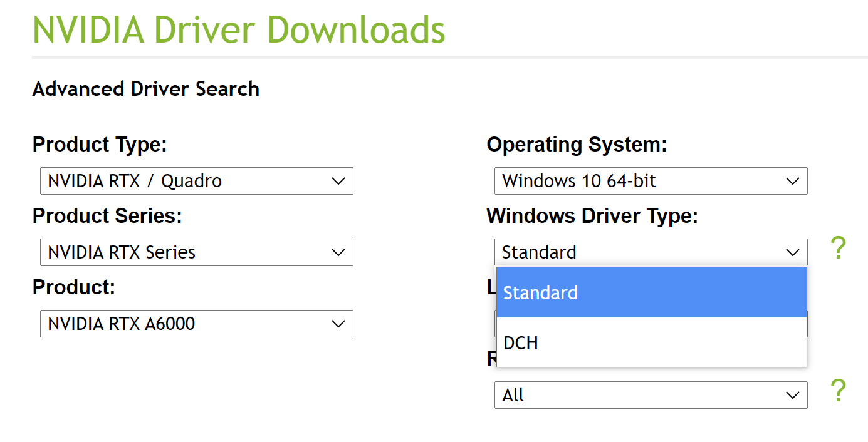Open the Product dropdown showing RTX A6000
The height and width of the screenshot is (442, 868).
coord(196,324)
